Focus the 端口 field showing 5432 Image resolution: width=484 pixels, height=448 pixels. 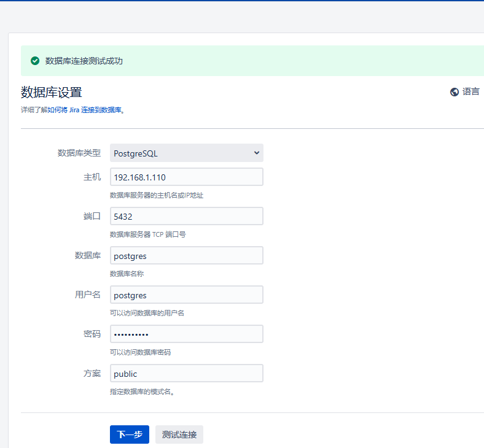tap(187, 216)
